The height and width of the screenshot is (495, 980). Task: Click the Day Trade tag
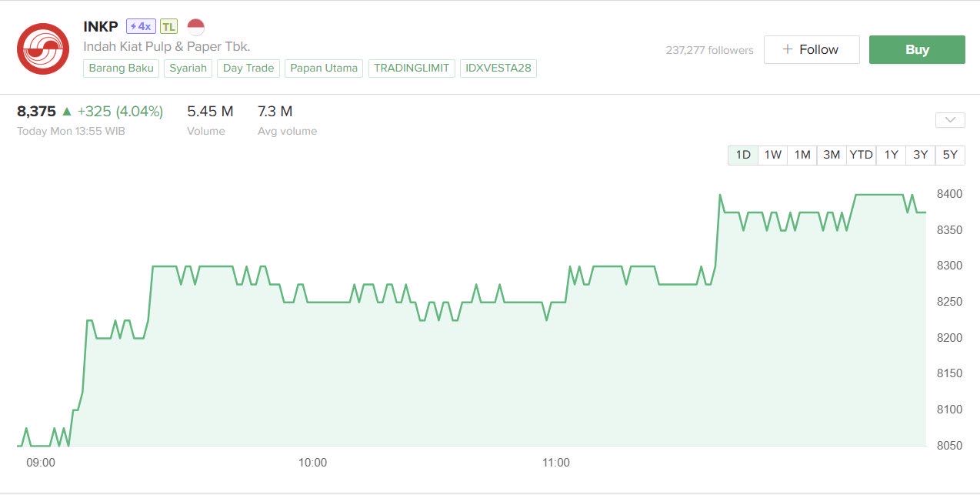pyautogui.click(x=248, y=68)
